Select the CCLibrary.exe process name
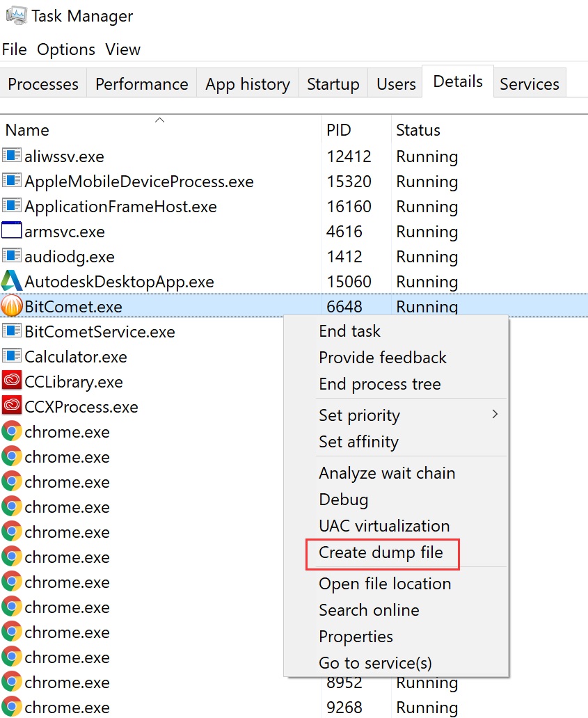The height and width of the screenshot is (718, 588). (x=73, y=382)
